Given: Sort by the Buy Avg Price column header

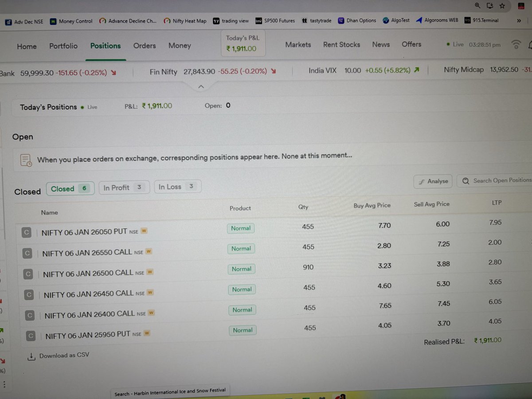Looking at the screenshot, I should coord(372,205).
